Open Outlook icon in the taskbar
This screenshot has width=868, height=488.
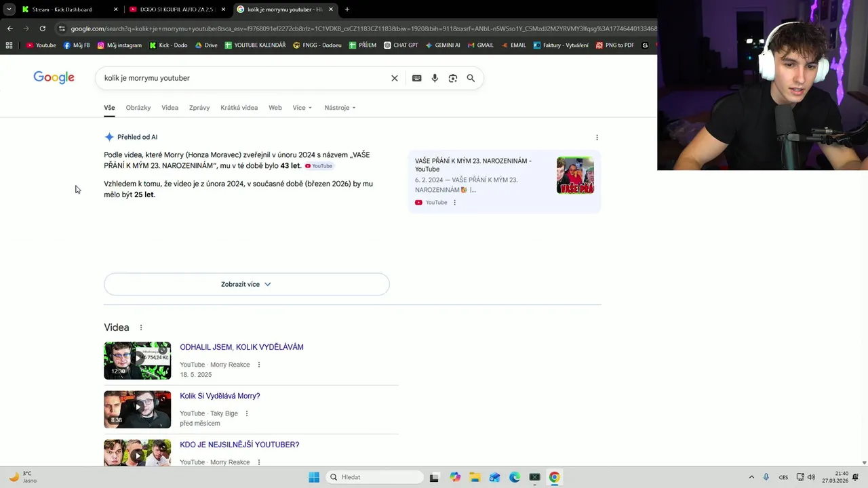pyautogui.click(x=495, y=477)
